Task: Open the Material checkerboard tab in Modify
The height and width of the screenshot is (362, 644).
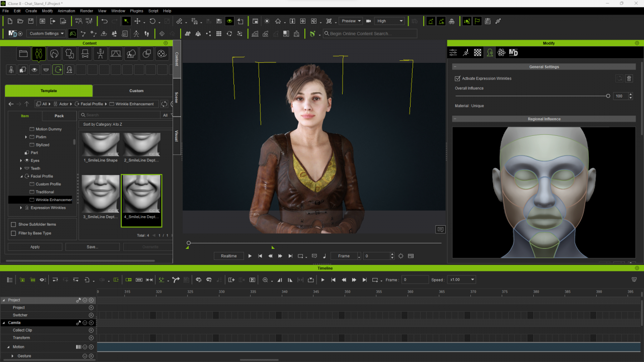Action: pyautogui.click(x=477, y=52)
